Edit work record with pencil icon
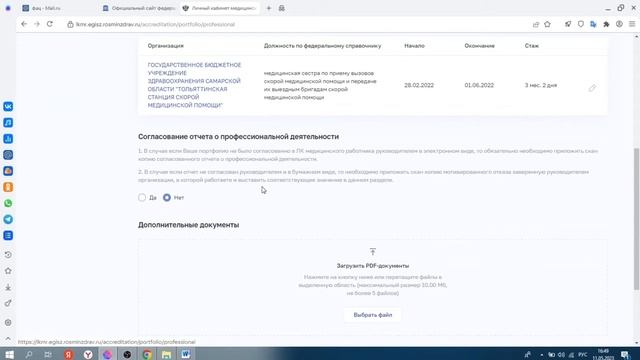 point(592,88)
